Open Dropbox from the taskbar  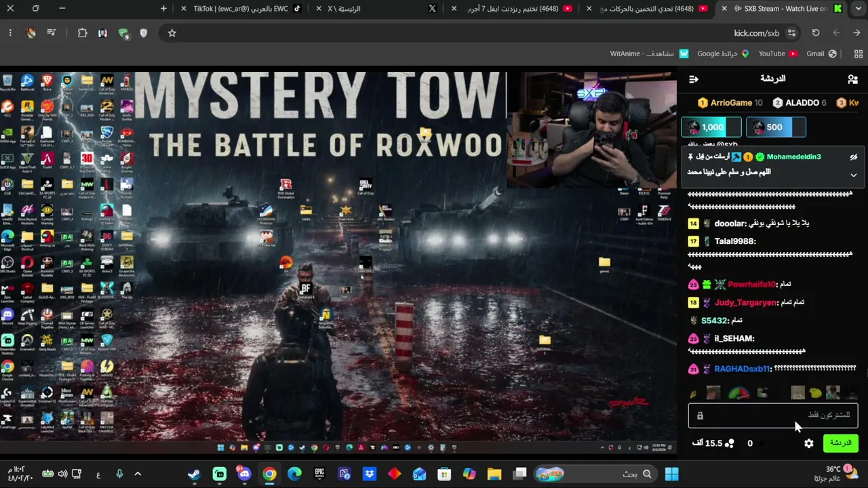pyautogui.click(x=370, y=474)
